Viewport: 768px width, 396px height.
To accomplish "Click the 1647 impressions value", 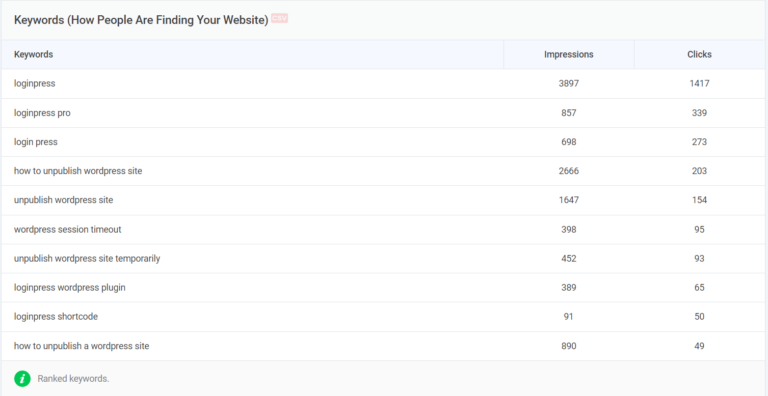I will [569, 200].
